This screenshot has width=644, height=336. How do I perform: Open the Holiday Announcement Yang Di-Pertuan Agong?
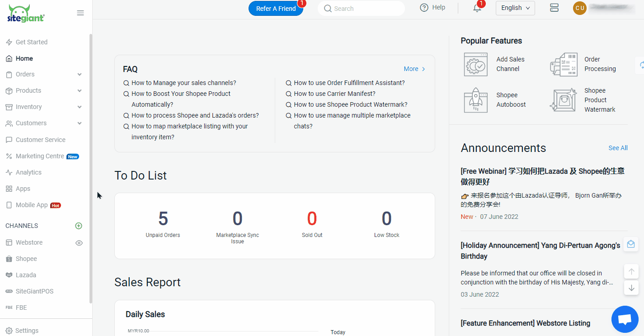click(541, 251)
